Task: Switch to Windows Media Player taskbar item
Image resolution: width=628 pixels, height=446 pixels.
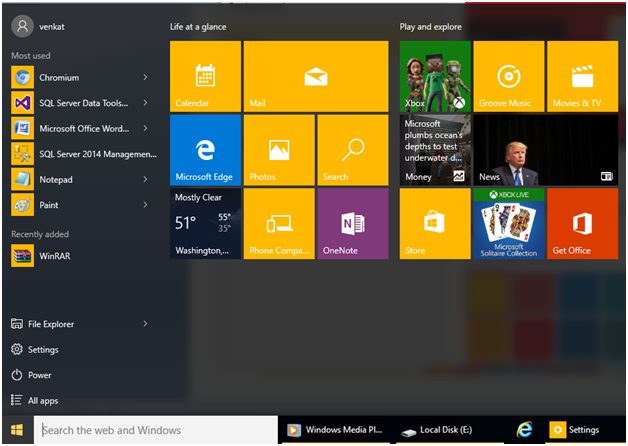Action: click(336, 430)
